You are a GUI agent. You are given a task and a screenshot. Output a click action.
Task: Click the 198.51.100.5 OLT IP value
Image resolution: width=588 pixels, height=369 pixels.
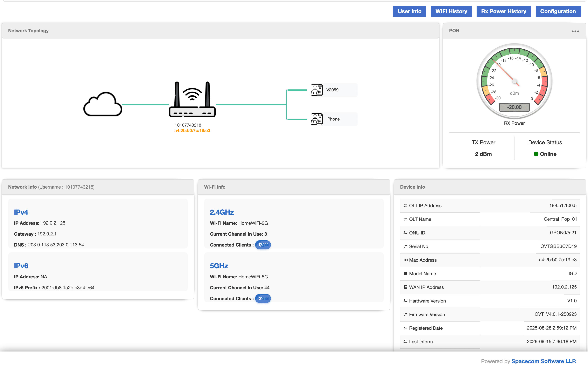[x=563, y=205]
